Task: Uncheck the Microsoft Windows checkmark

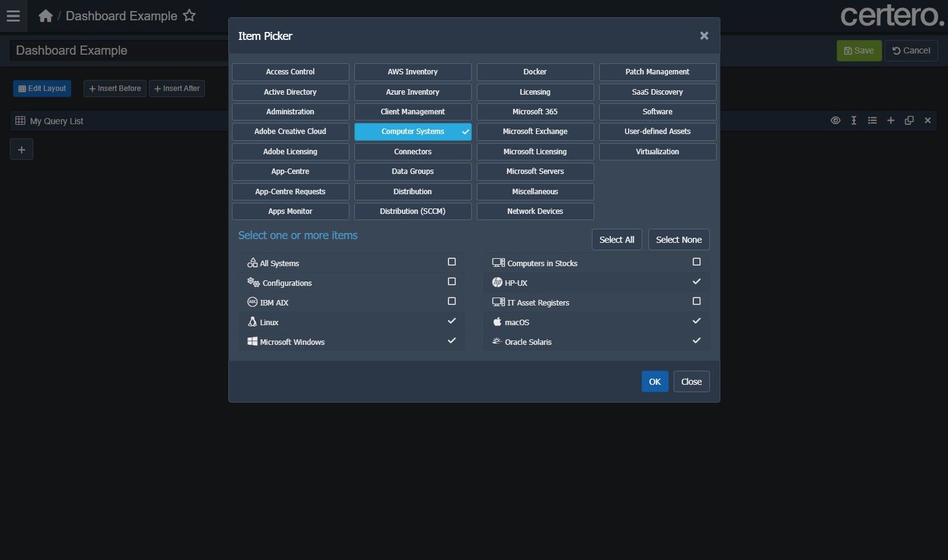Action: (x=452, y=341)
